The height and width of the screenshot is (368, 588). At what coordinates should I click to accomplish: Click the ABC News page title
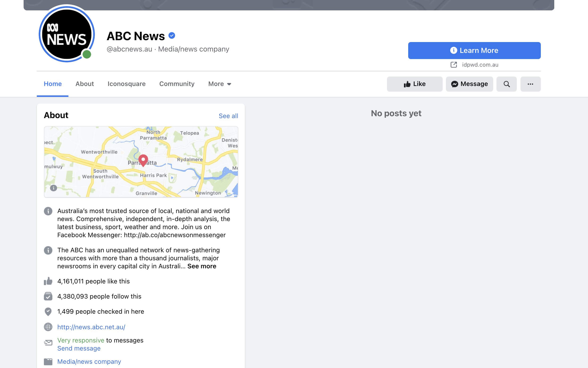136,36
